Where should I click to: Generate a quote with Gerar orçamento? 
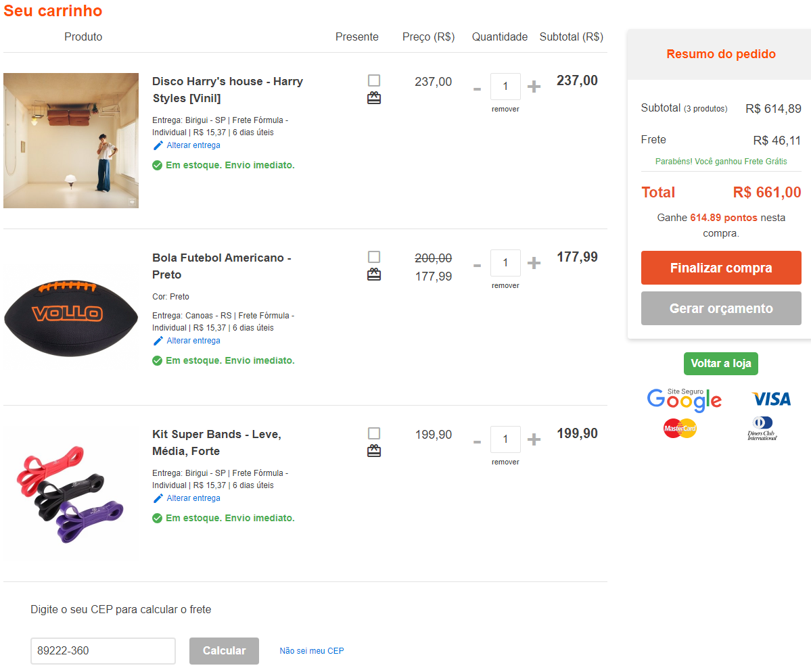click(721, 308)
